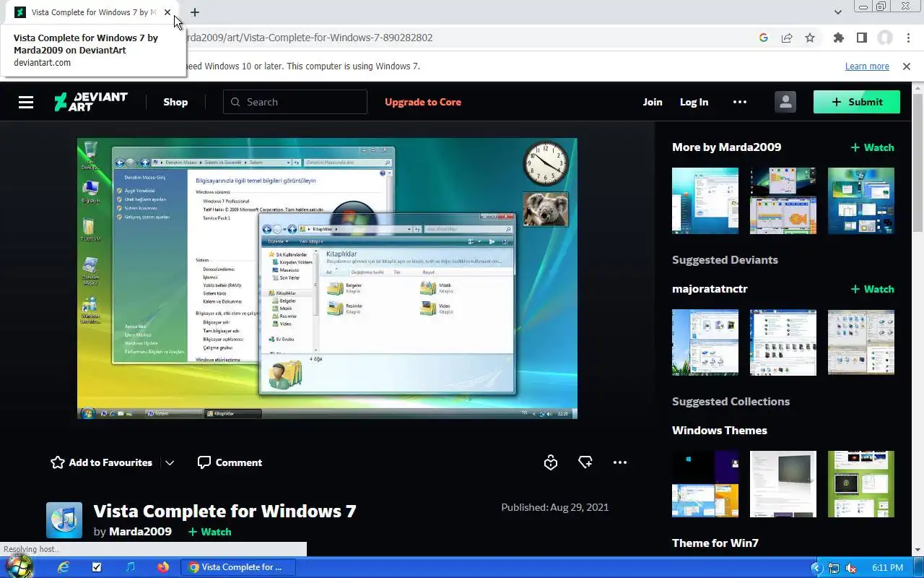Open the main Vista desktop artwork image
The image size is (924, 578).
[x=327, y=278]
